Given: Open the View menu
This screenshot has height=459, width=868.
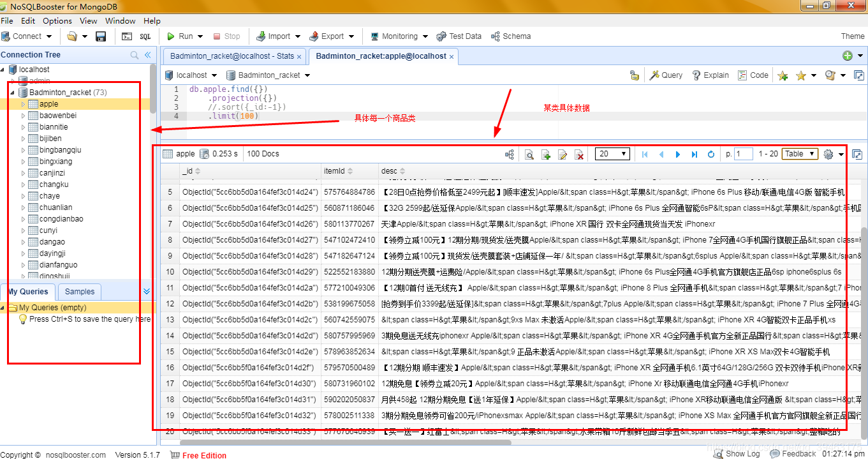Looking at the screenshot, I should tap(89, 20).
